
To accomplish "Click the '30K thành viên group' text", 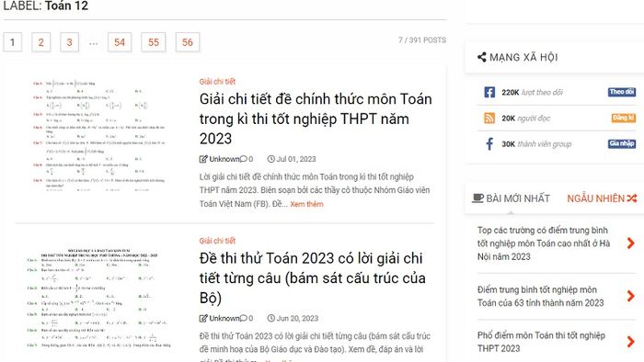I will [x=536, y=144].
